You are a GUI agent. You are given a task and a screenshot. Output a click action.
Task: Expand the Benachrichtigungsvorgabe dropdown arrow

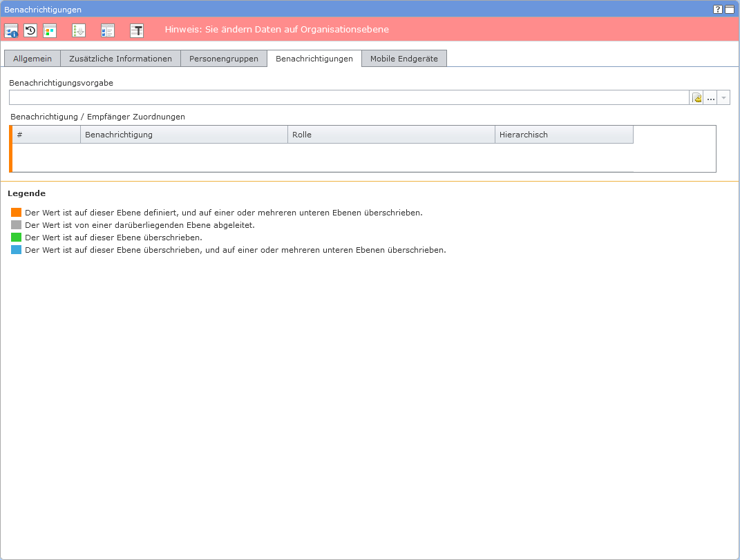pos(723,98)
